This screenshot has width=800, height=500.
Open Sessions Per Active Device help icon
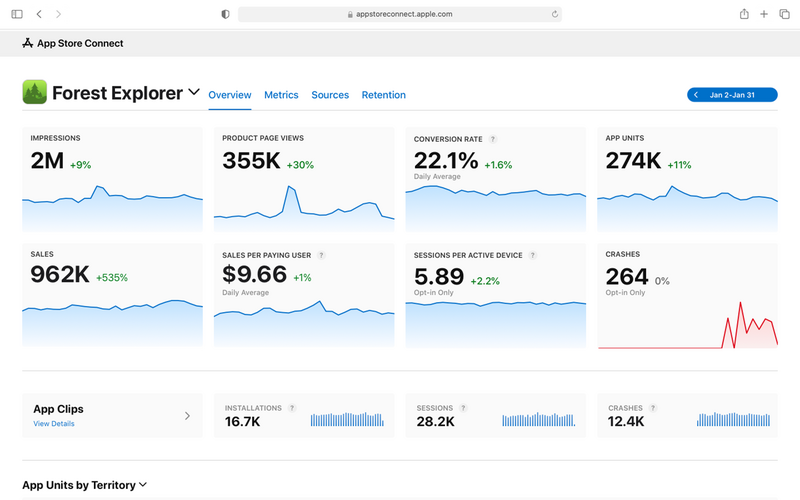pyautogui.click(x=532, y=255)
